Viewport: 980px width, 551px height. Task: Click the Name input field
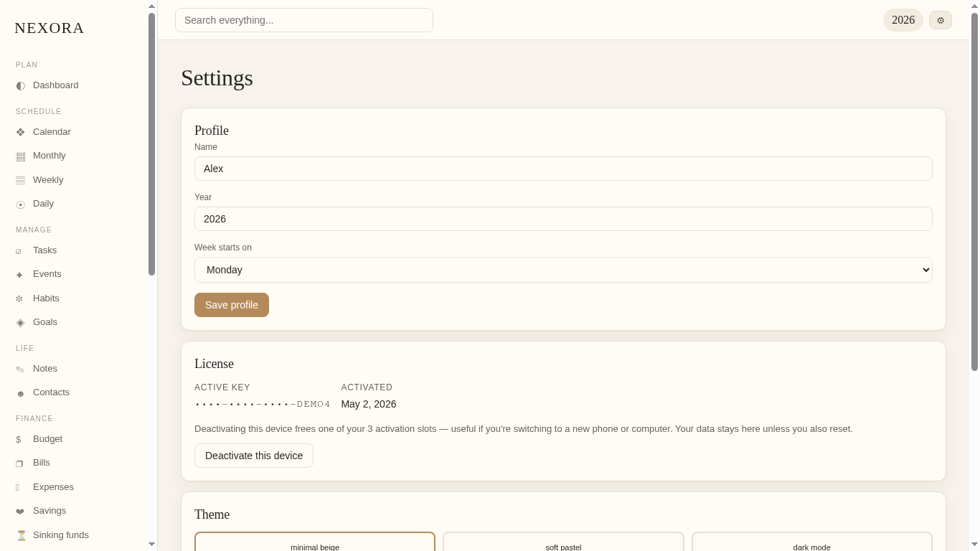[x=563, y=169]
